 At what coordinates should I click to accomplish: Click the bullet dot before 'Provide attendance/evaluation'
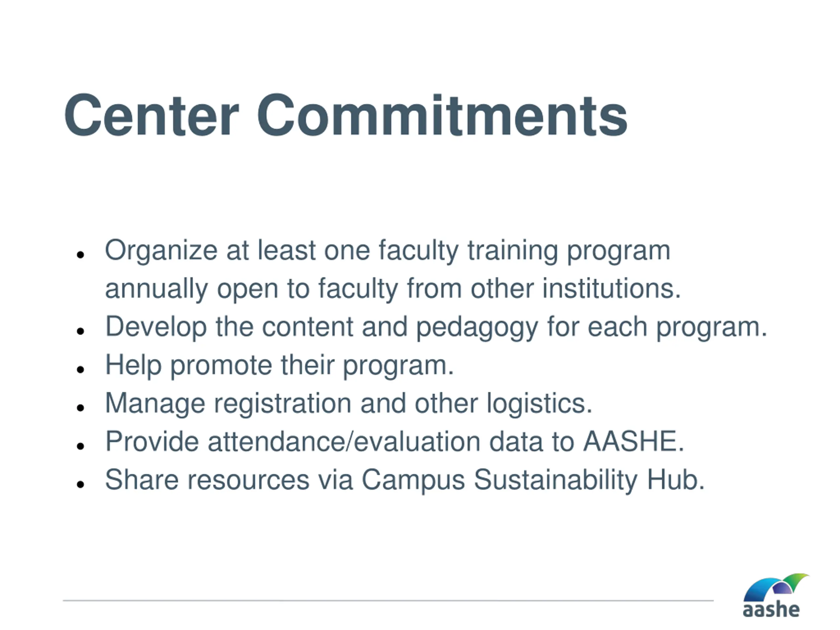[x=80, y=446]
